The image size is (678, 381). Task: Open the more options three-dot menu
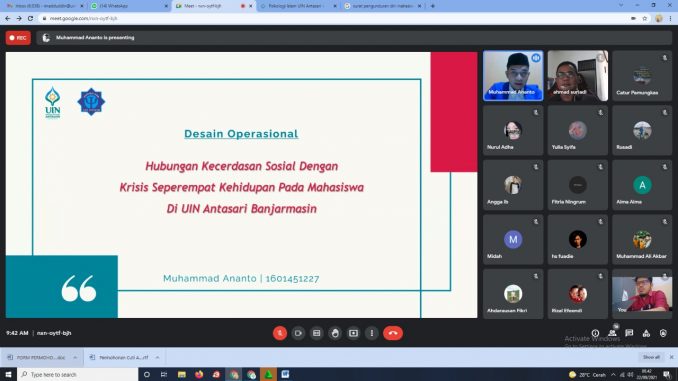372,333
